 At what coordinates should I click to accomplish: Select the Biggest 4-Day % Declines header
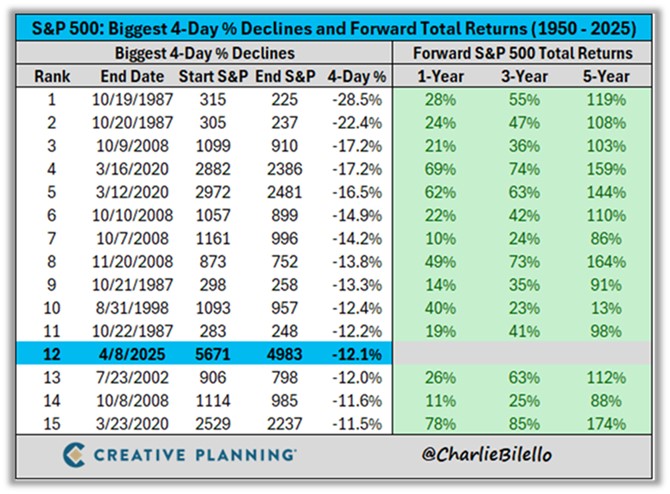[x=205, y=53]
